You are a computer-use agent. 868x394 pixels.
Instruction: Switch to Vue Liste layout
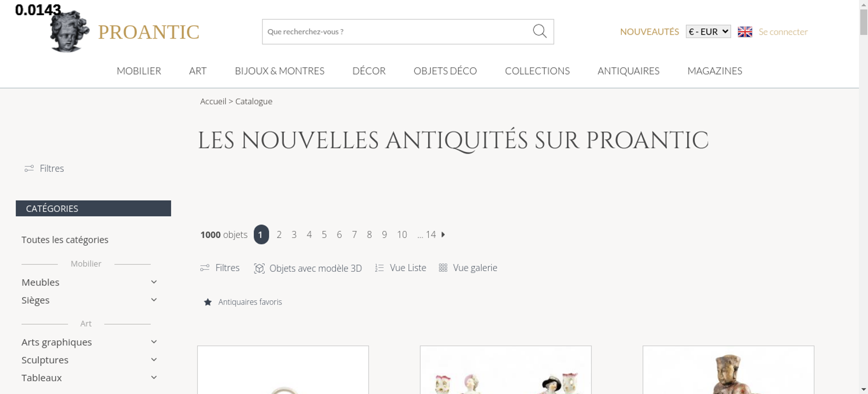point(401,268)
